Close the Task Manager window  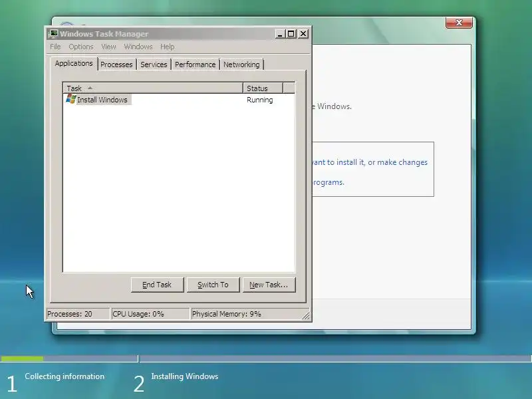[x=303, y=34]
